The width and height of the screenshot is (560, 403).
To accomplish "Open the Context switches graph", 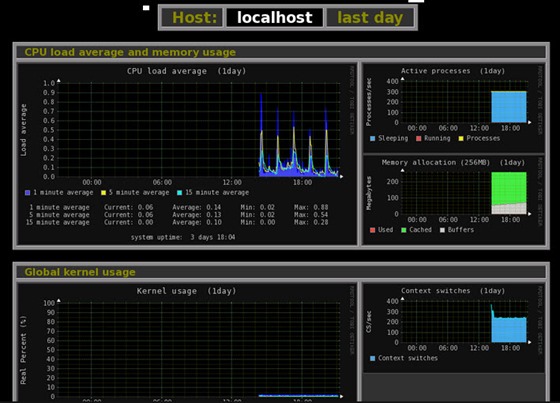I will [x=453, y=328].
